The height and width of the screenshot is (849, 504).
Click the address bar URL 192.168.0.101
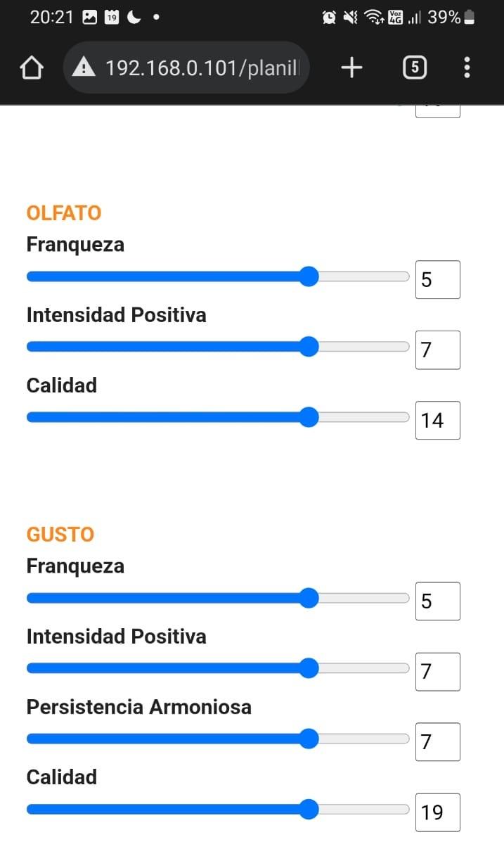point(202,68)
